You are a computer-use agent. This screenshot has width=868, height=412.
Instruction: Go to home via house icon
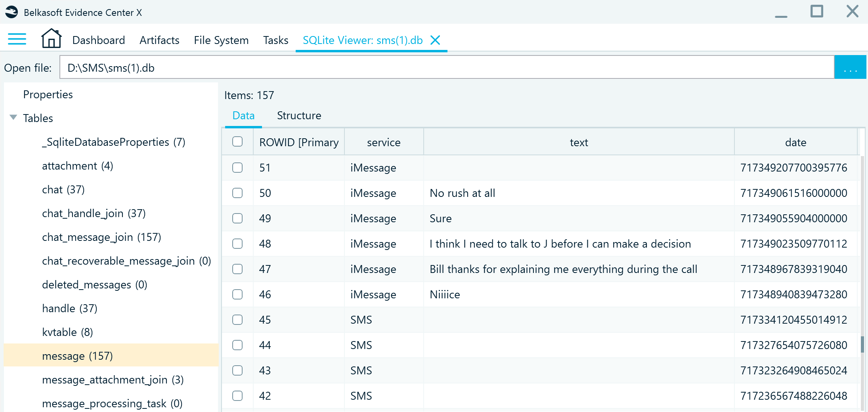coord(51,38)
